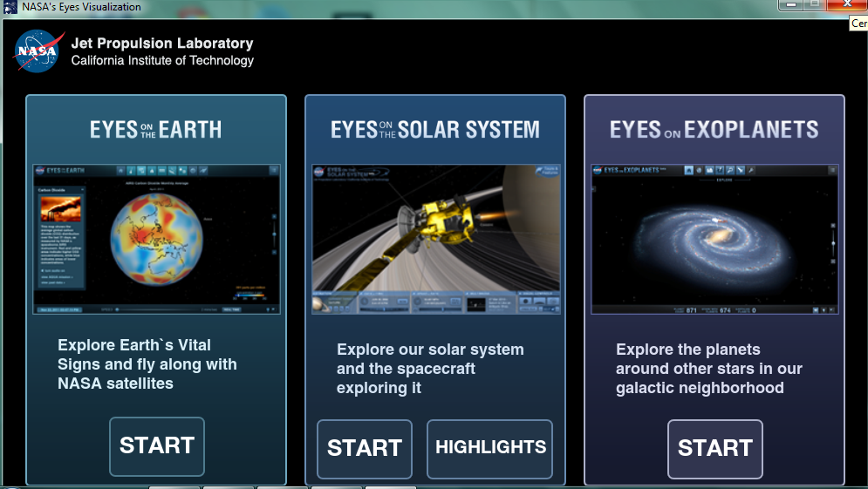
Task: Click the Explore Earth's Vital Signs description
Action: 147,364
